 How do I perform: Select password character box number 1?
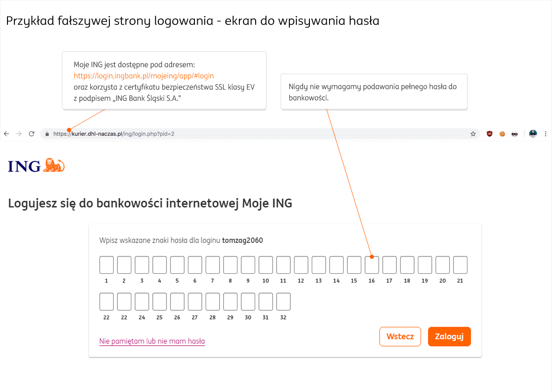(x=107, y=265)
